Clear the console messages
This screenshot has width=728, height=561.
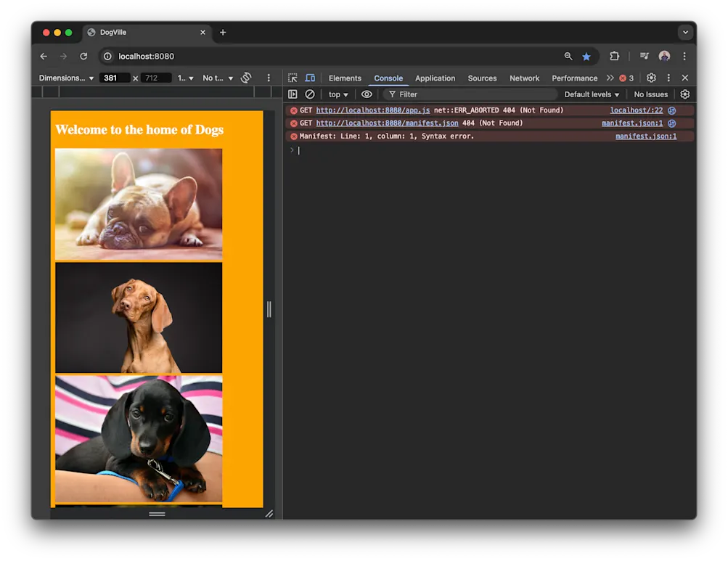310,94
